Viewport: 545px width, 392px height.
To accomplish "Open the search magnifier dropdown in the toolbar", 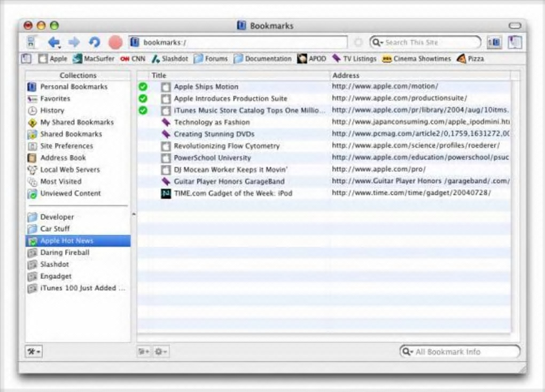I will (x=377, y=42).
